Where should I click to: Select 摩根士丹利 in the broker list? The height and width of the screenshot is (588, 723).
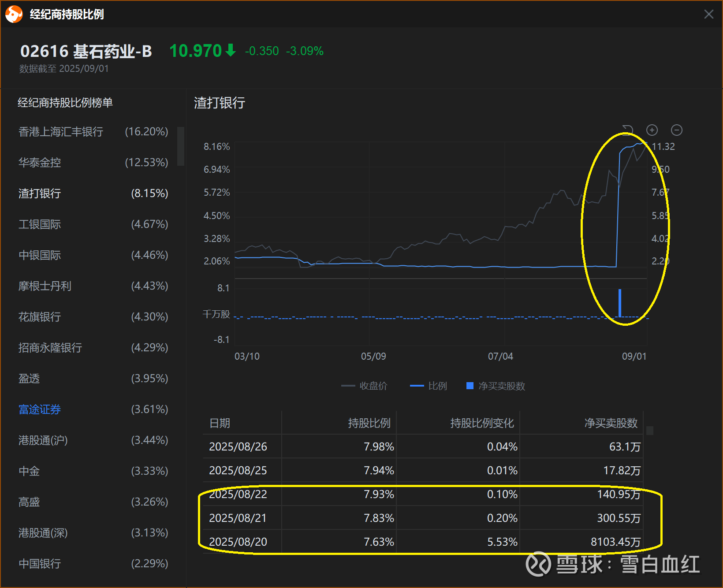click(93, 286)
